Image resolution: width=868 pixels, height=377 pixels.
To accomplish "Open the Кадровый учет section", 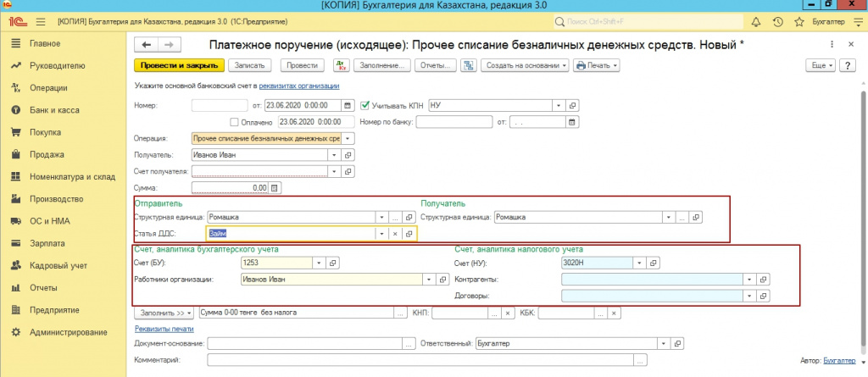I will click(x=58, y=265).
